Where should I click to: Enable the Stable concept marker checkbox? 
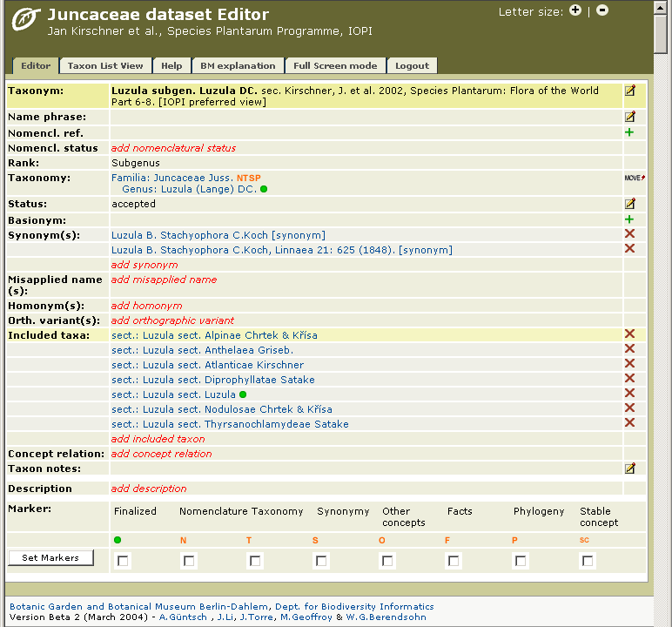click(x=588, y=562)
